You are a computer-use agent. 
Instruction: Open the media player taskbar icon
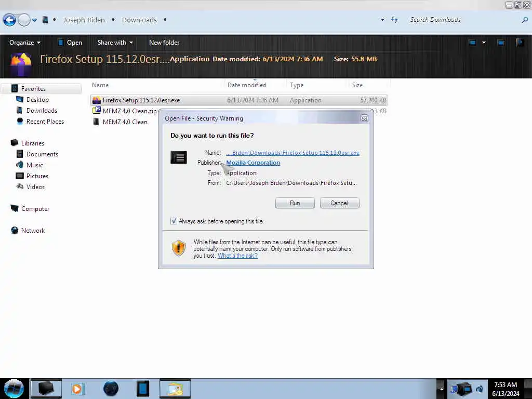pos(77,389)
